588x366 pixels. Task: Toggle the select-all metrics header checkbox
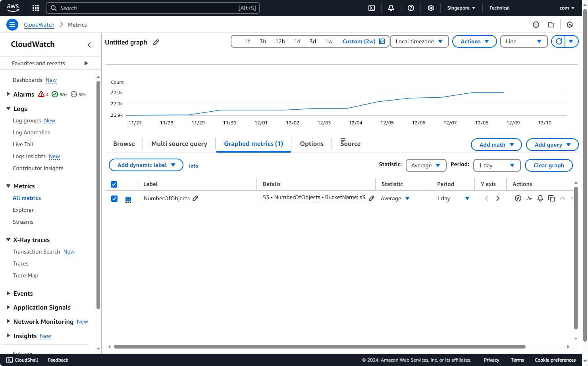click(114, 184)
